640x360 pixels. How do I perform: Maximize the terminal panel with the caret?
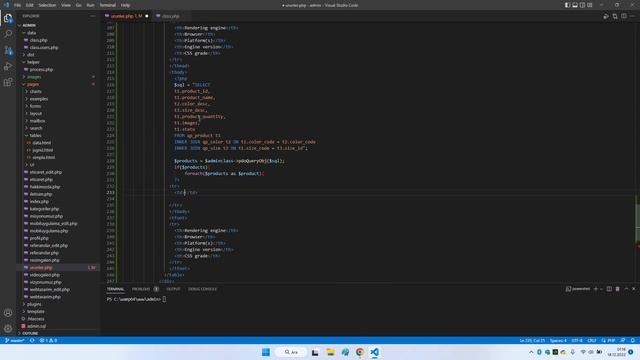[626, 289]
